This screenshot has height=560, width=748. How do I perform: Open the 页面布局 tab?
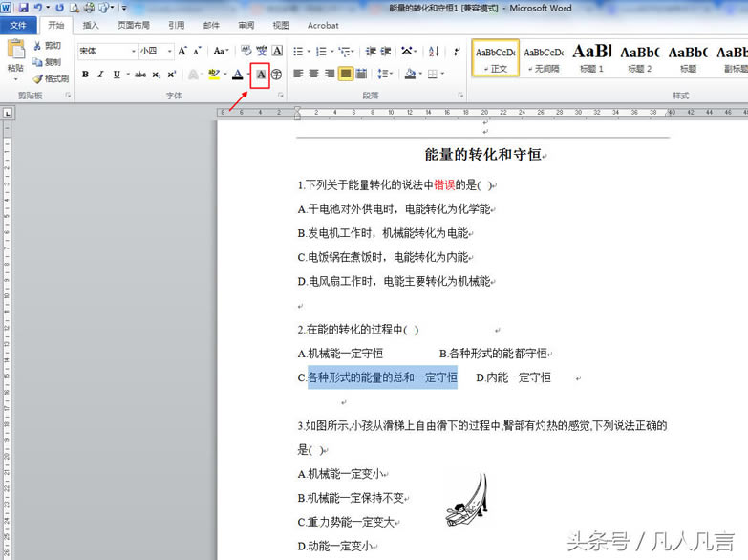point(133,26)
